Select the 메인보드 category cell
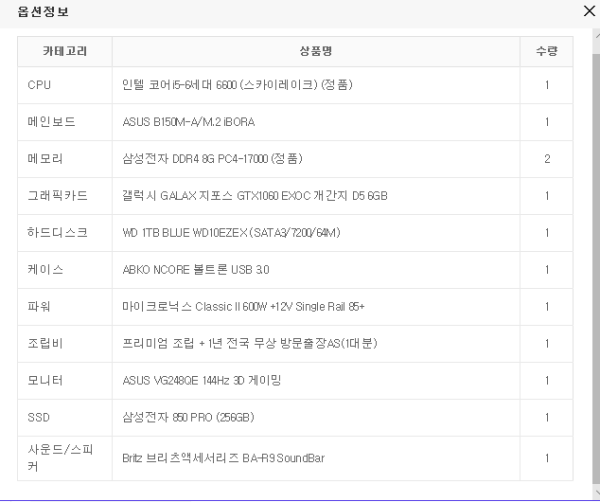The image size is (600, 502). coord(65,122)
